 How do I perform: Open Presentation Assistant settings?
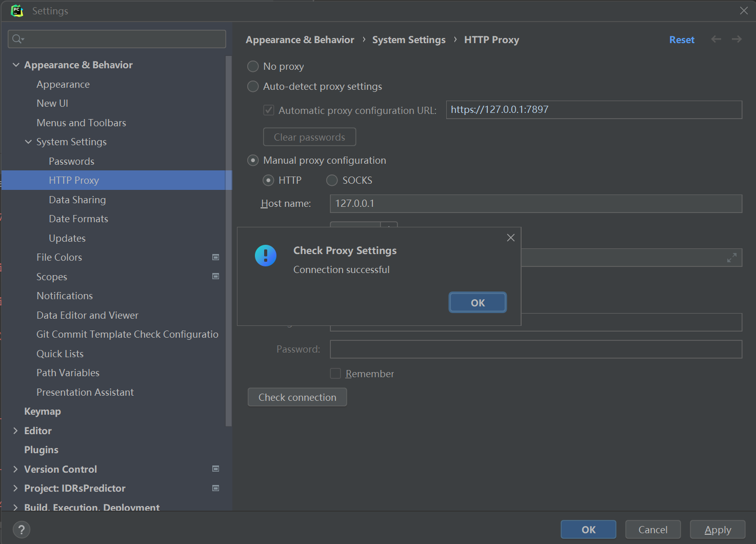pyautogui.click(x=85, y=392)
